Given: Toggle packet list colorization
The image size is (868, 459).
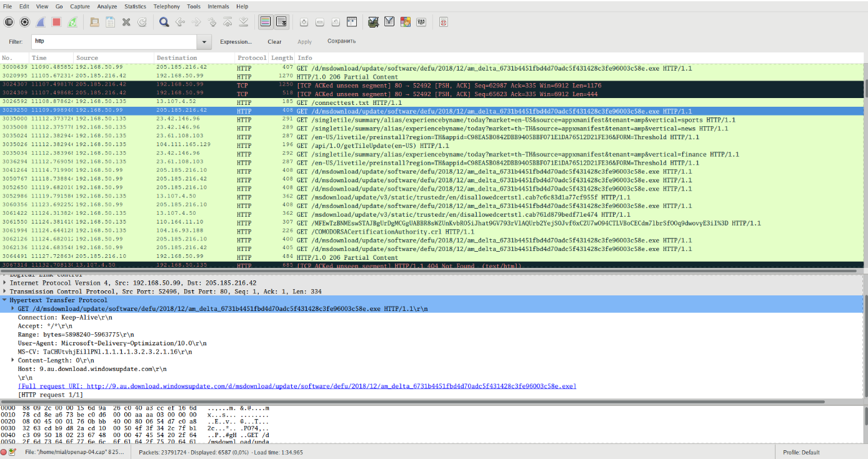Looking at the screenshot, I should [265, 22].
